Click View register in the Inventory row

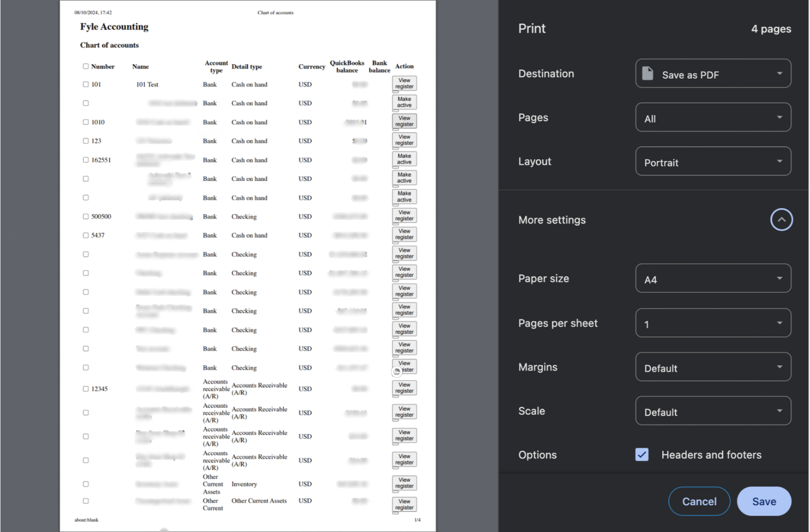[x=404, y=483]
